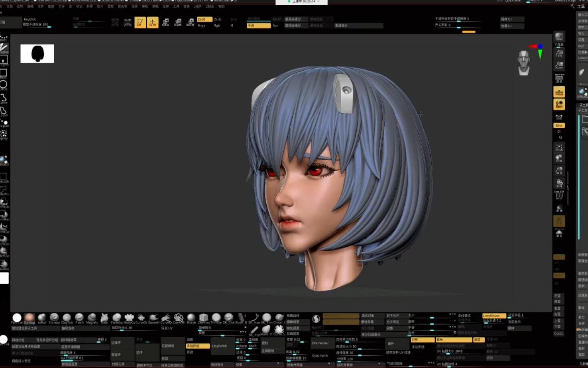Click the Dynamesh button
588x368 pixels.
pos(320,356)
